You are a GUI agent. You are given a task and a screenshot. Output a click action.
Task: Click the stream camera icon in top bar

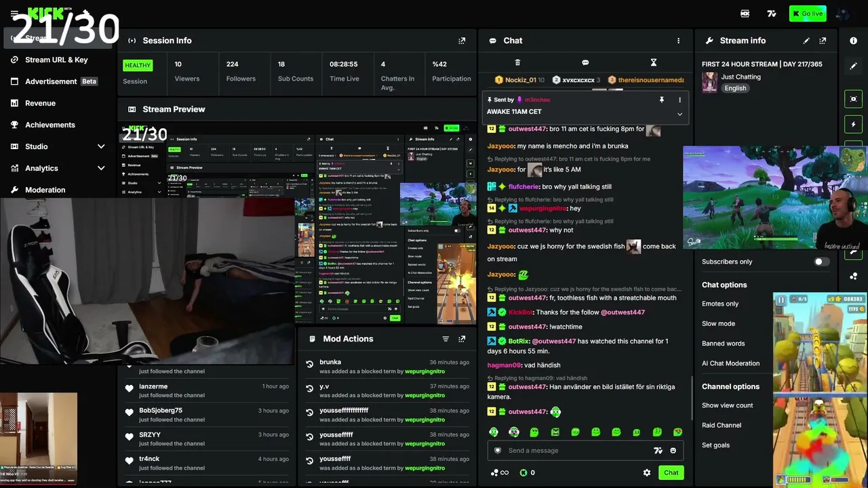point(745,14)
